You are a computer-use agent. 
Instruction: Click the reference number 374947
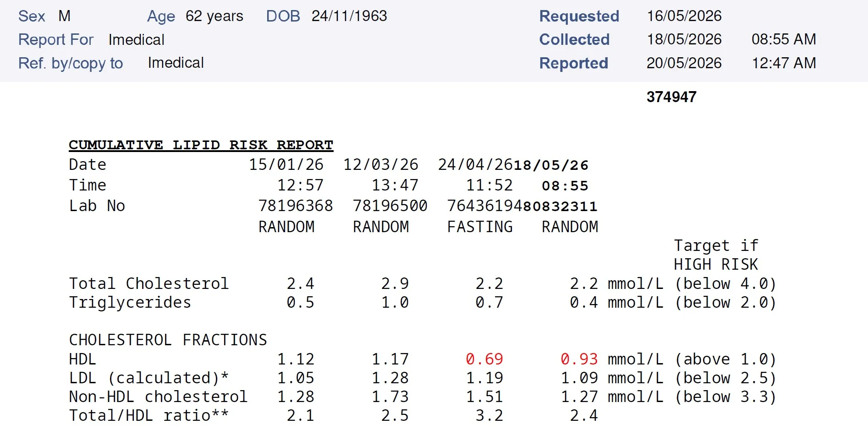[x=671, y=97]
